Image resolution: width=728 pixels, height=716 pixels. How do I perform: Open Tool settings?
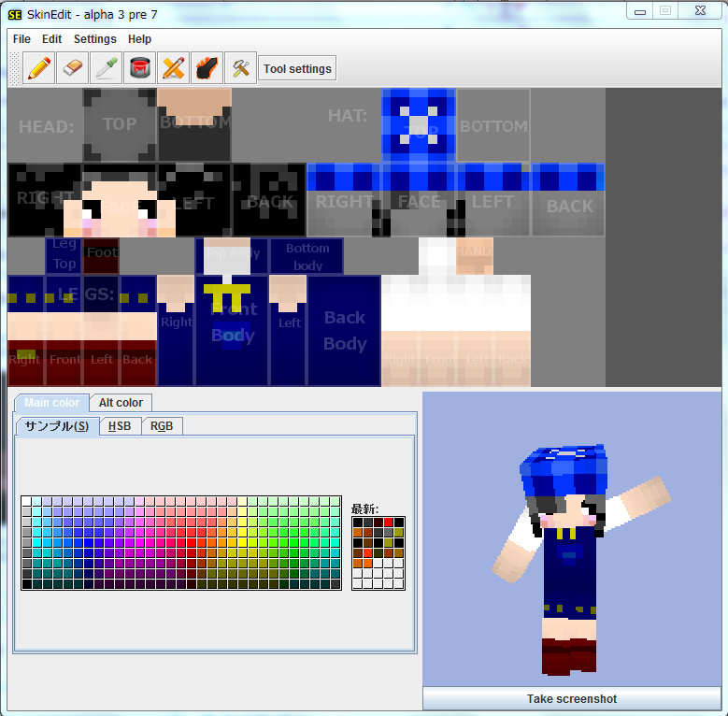pos(297,69)
